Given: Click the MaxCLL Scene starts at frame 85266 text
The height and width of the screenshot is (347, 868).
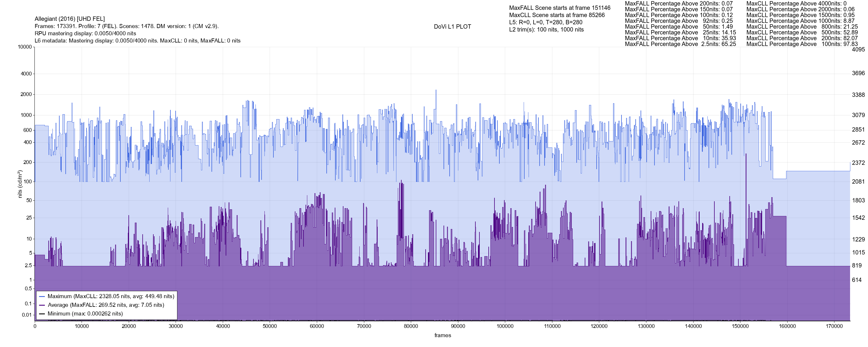Looking at the screenshot, I should 557,15.
